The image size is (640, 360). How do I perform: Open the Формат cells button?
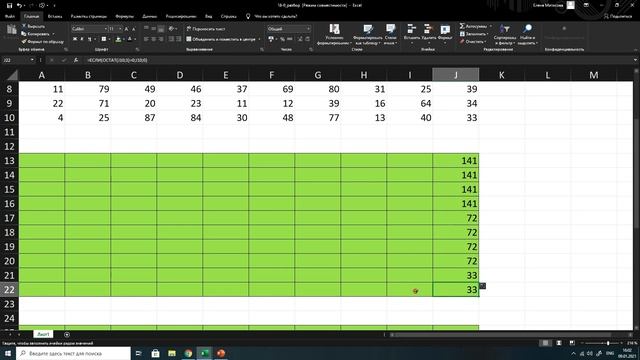point(445,33)
